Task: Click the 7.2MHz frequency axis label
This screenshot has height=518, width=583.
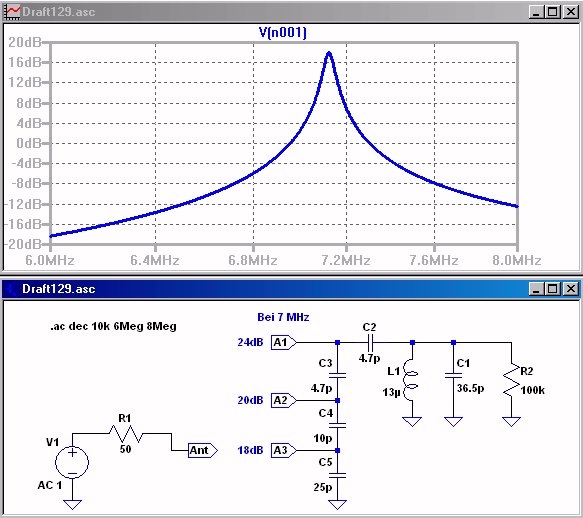Action: pos(346,260)
